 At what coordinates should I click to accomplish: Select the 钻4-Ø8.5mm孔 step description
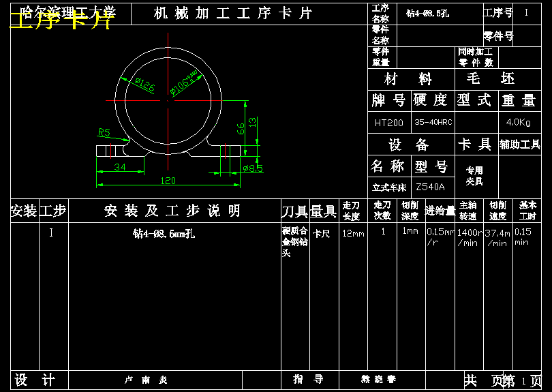pos(164,234)
